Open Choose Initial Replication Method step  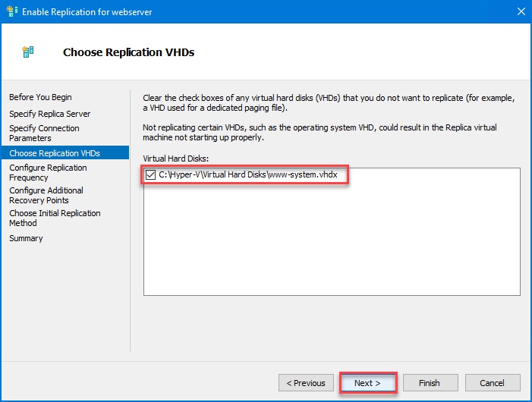click(x=55, y=218)
